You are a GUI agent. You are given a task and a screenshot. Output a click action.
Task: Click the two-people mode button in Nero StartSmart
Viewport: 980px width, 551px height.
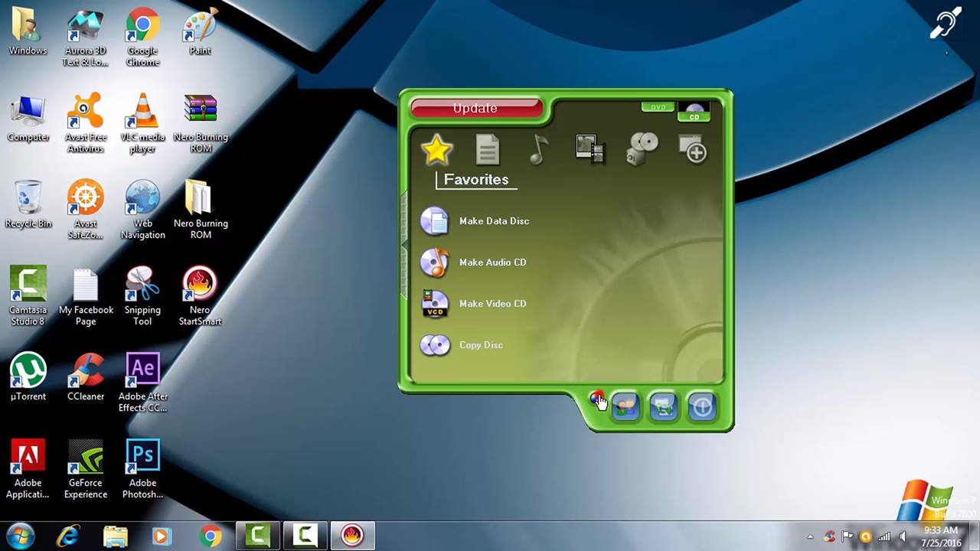[625, 407]
